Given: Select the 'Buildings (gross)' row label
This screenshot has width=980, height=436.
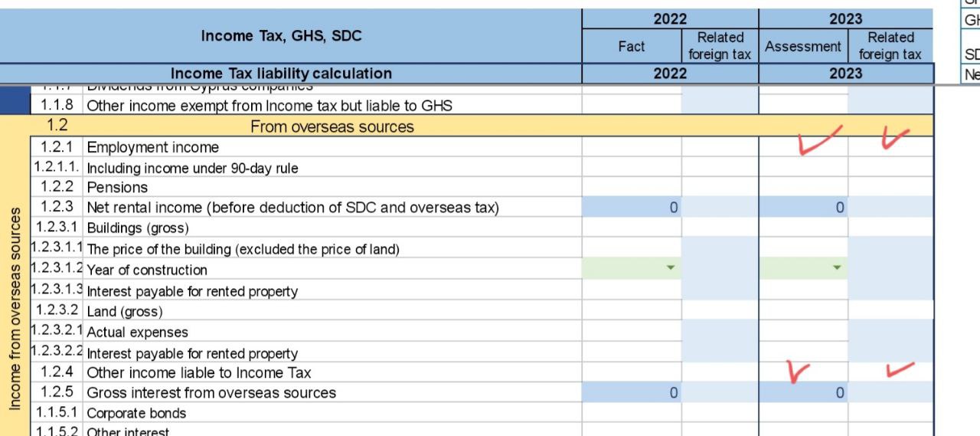Looking at the screenshot, I should [x=137, y=228].
